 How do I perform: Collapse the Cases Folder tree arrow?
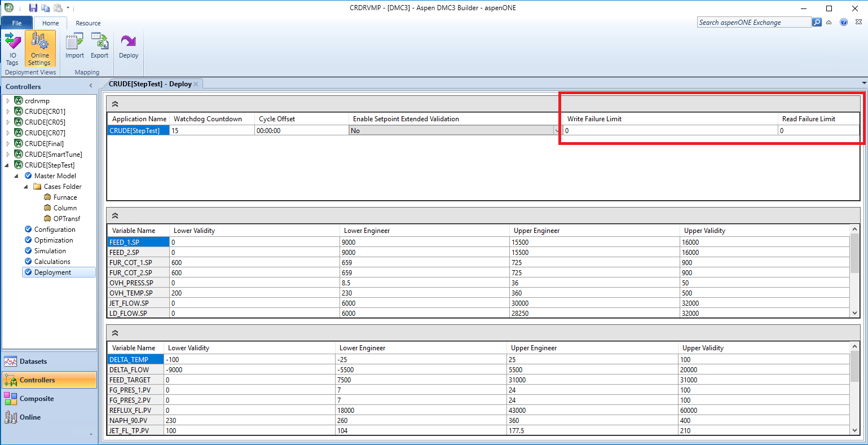click(x=26, y=187)
